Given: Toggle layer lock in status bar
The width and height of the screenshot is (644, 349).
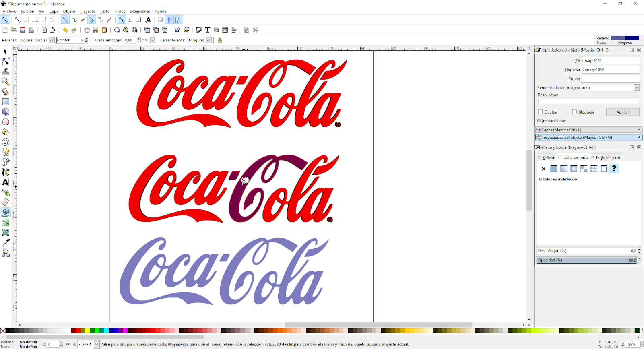Looking at the screenshot, I should [x=74, y=344].
